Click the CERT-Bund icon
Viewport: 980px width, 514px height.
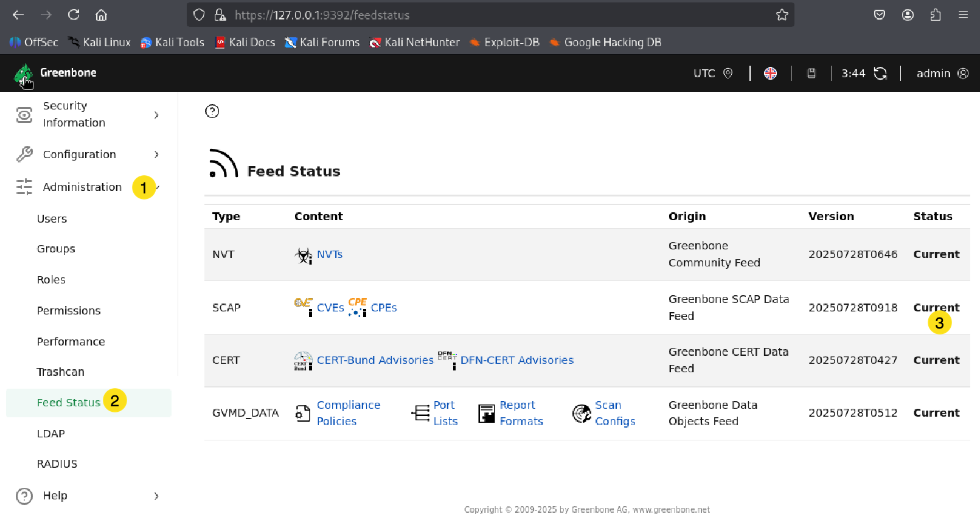pos(304,361)
